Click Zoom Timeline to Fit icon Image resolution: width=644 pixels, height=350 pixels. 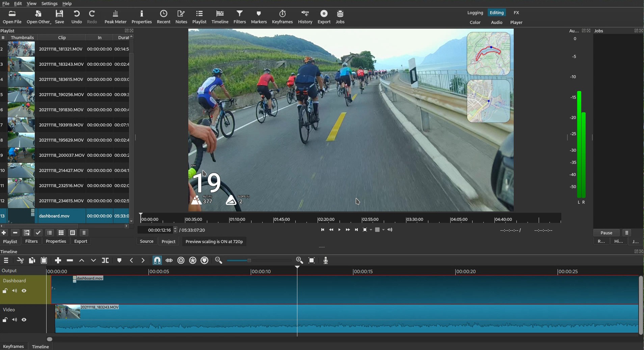coord(312,261)
